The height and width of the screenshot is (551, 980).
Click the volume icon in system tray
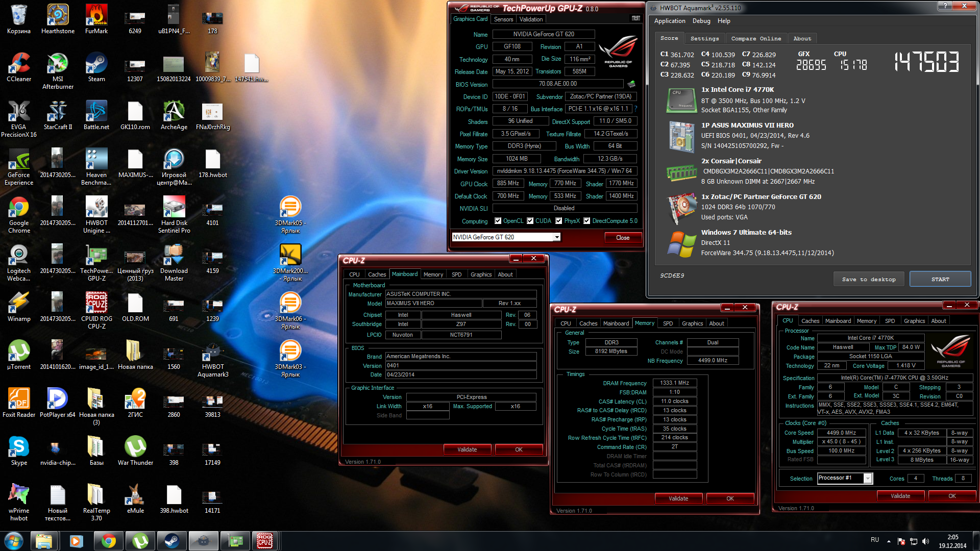tap(925, 541)
